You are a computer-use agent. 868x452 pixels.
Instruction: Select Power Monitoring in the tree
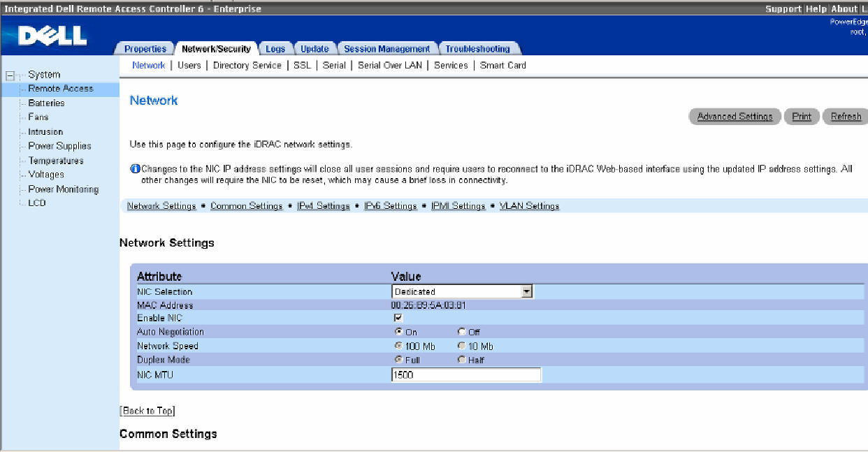pos(64,189)
